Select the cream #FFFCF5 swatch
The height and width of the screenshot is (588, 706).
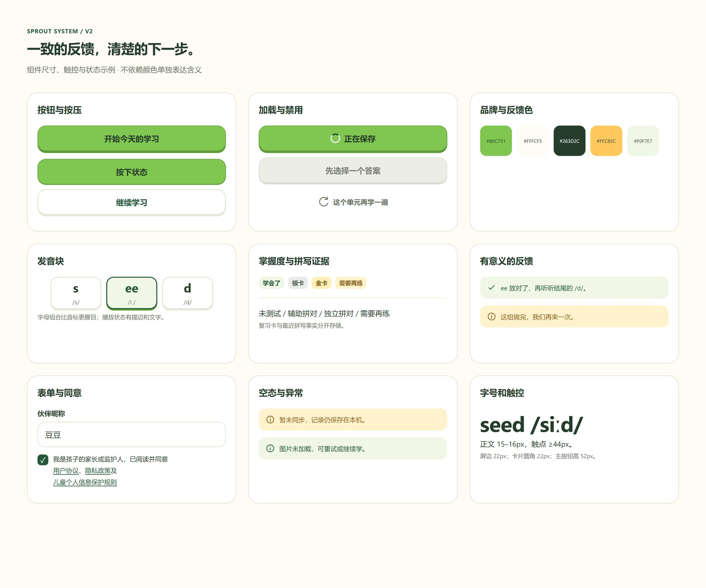[x=532, y=141]
